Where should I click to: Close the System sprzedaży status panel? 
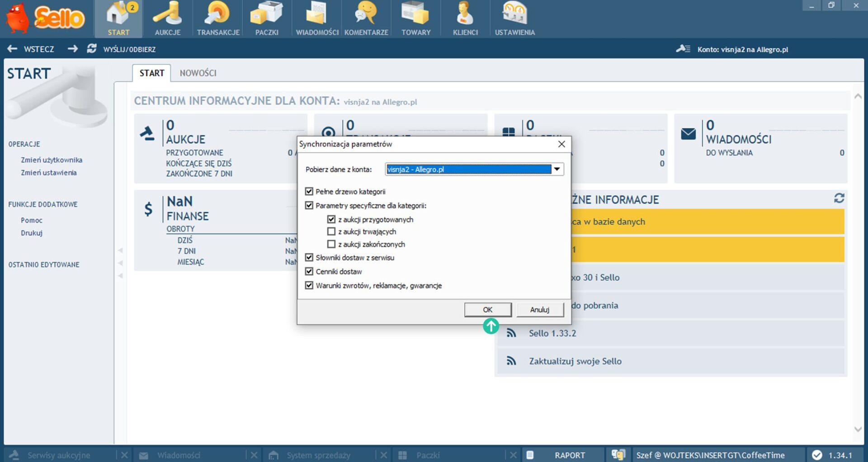[x=384, y=455]
